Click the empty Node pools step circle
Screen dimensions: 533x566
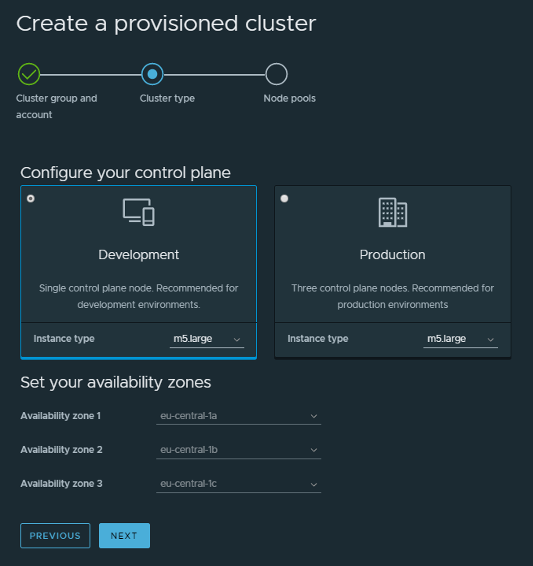click(276, 74)
